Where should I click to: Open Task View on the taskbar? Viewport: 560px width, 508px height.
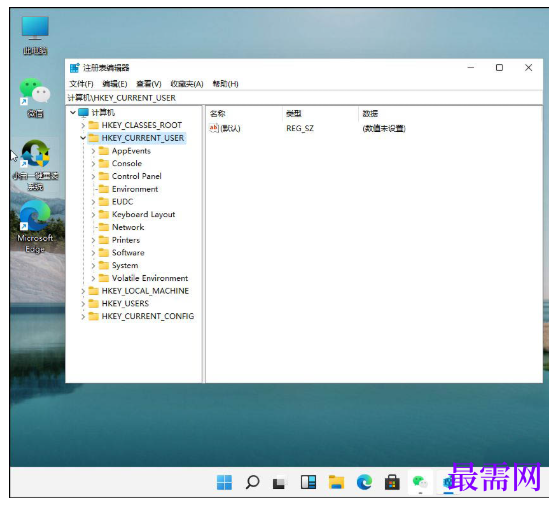[x=280, y=483]
